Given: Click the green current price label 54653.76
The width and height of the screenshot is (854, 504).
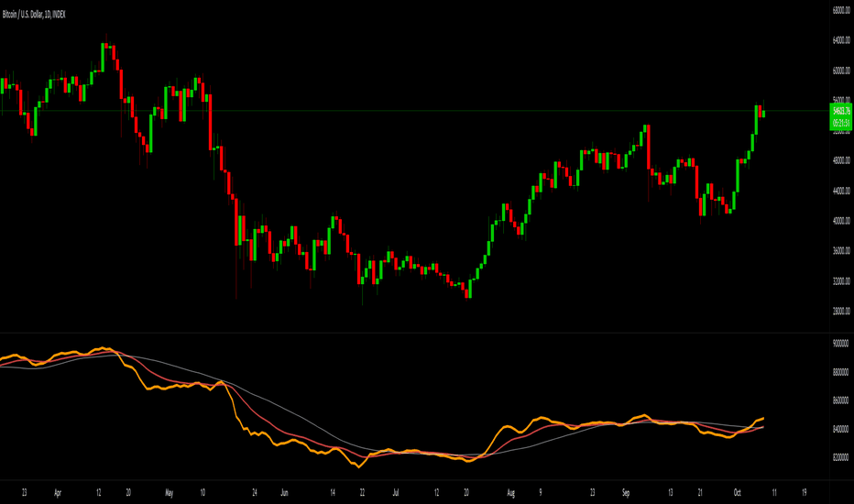Looking at the screenshot, I should coord(841,111).
